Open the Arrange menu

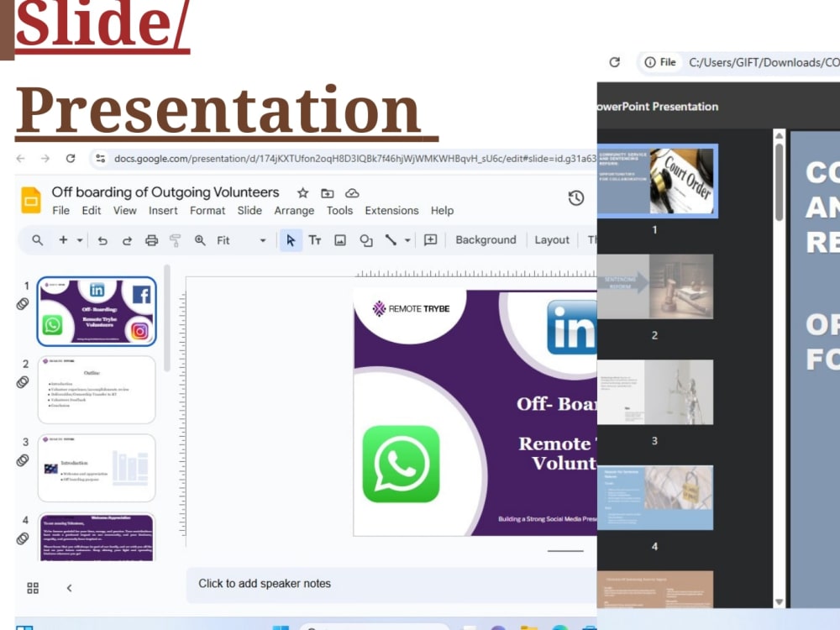294,211
